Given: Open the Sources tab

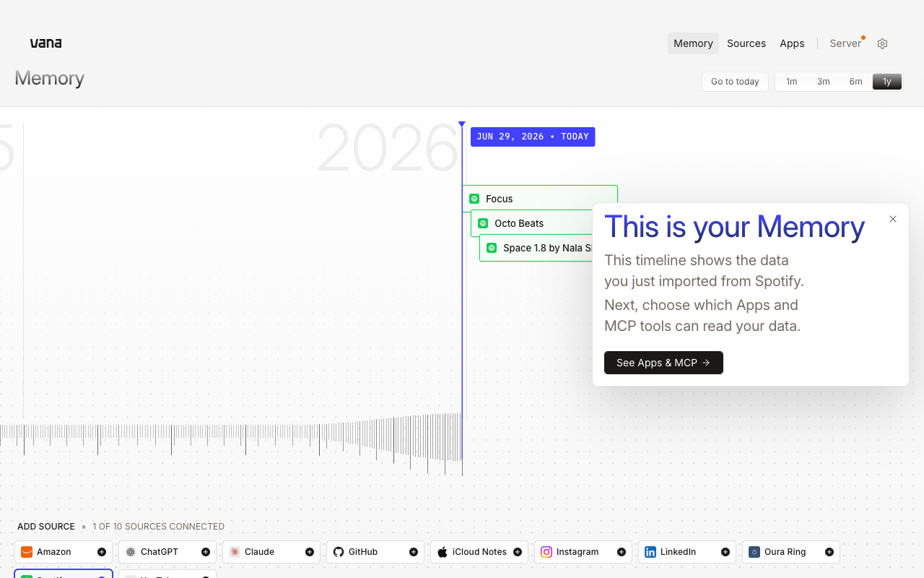Looking at the screenshot, I should [x=746, y=43].
